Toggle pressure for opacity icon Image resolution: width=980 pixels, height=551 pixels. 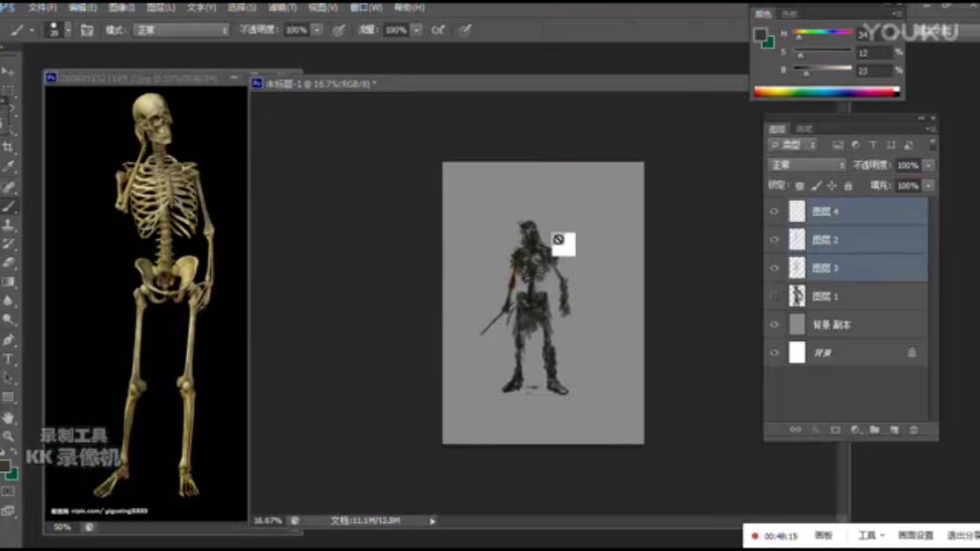[x=338, y=29]
